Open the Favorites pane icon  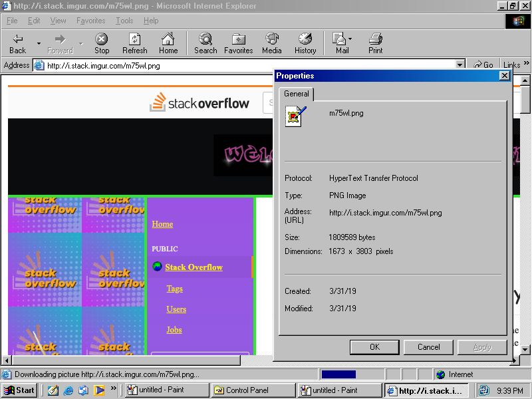[238, 42]
